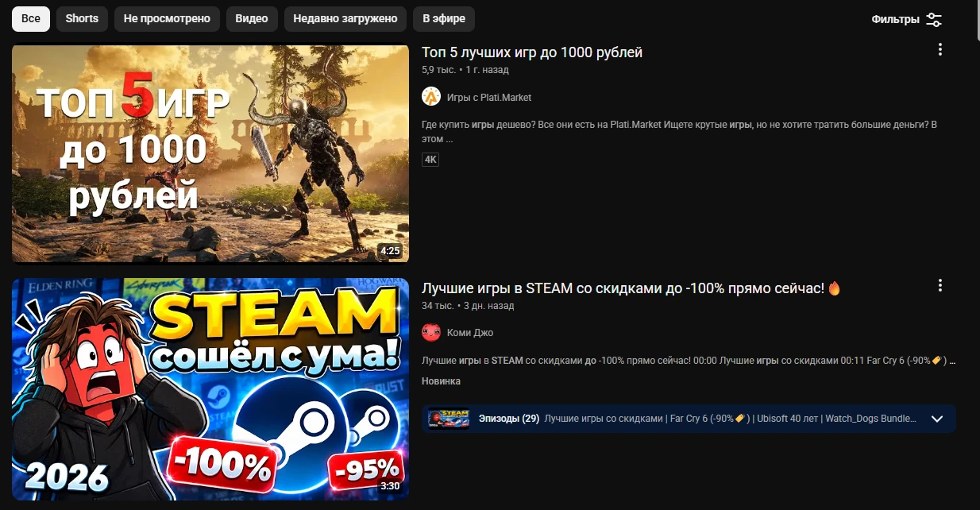Open the filters icon next to Фильтры
Screen dimensions: 980x510
point(934,20)
